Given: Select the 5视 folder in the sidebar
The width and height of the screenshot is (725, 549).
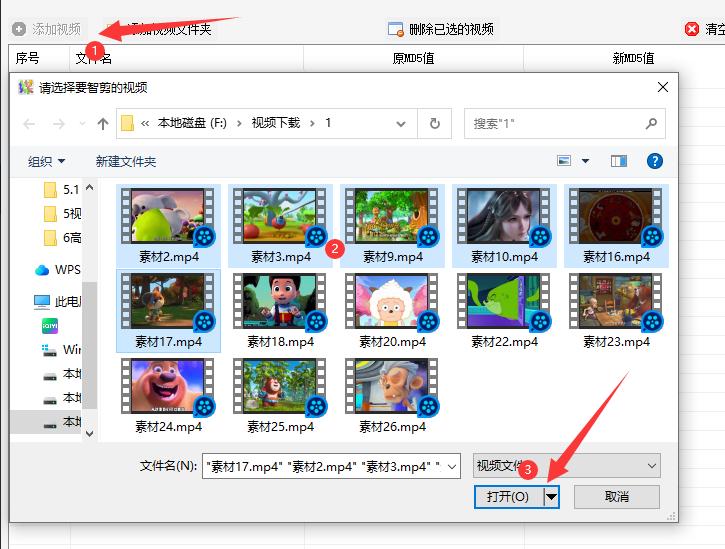Looking at the screenshot, I should coord(61,213).
